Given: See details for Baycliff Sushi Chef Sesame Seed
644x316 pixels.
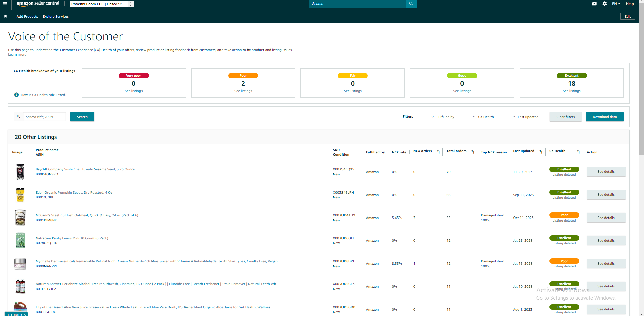Looking at the screenshot, I should tap(606, 172).
